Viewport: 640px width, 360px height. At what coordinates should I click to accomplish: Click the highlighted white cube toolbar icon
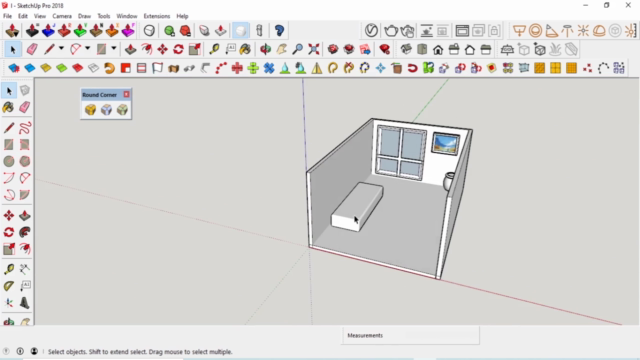click(x=240, y=31)
